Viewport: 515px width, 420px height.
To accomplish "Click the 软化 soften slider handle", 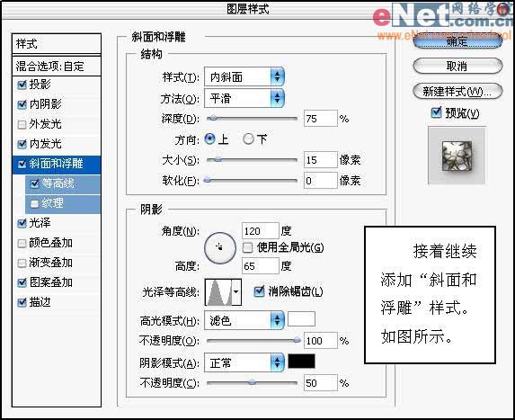I will coord(207,180).
